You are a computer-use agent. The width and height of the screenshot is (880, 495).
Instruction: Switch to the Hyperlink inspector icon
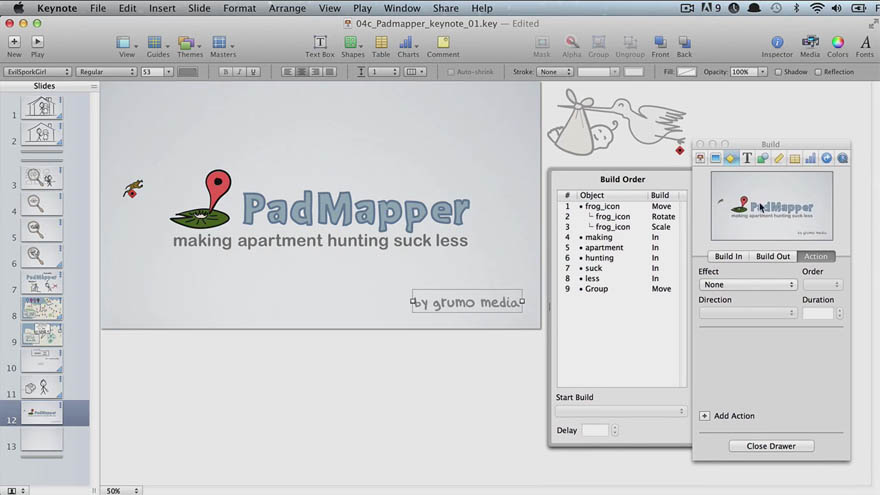click(827, 159)
